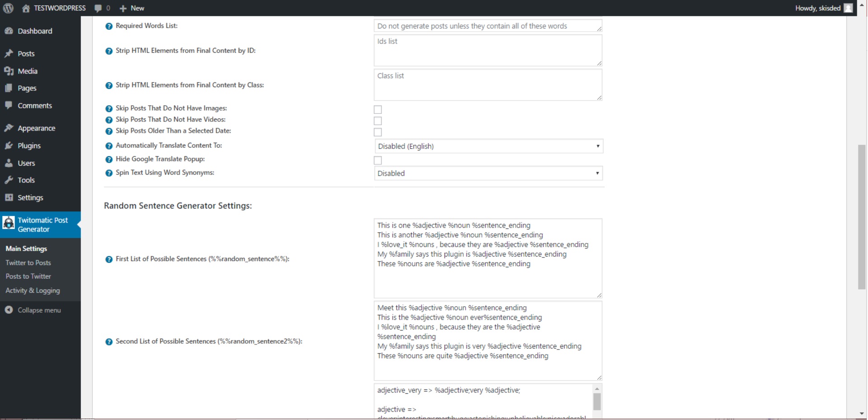Click help icon next to First List of Sentences
The height and width of the screenshot is (420, 868).
(x=109, y=259)
